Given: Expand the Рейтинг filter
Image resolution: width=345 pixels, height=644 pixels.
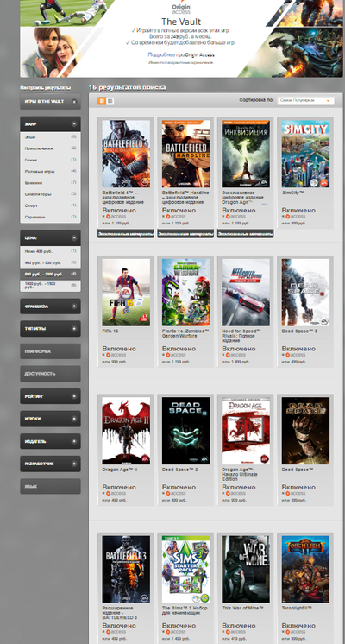Looking at the screenshot, I should click(74, 396).
